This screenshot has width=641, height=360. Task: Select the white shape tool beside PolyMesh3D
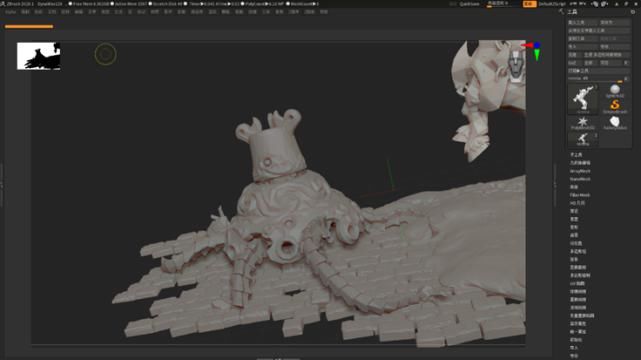[615, 123]
